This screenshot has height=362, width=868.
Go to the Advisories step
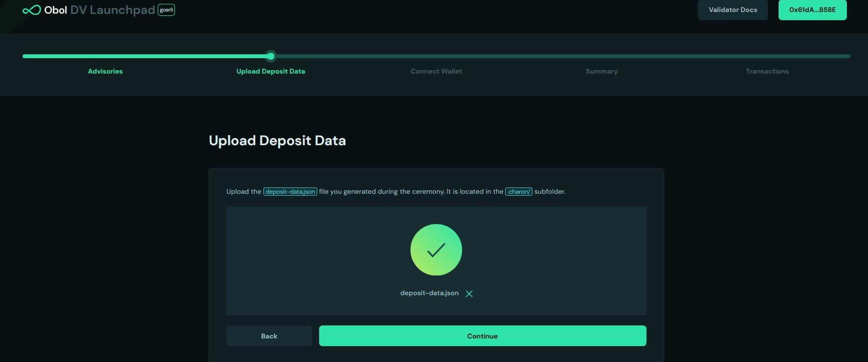click(105, 71)
